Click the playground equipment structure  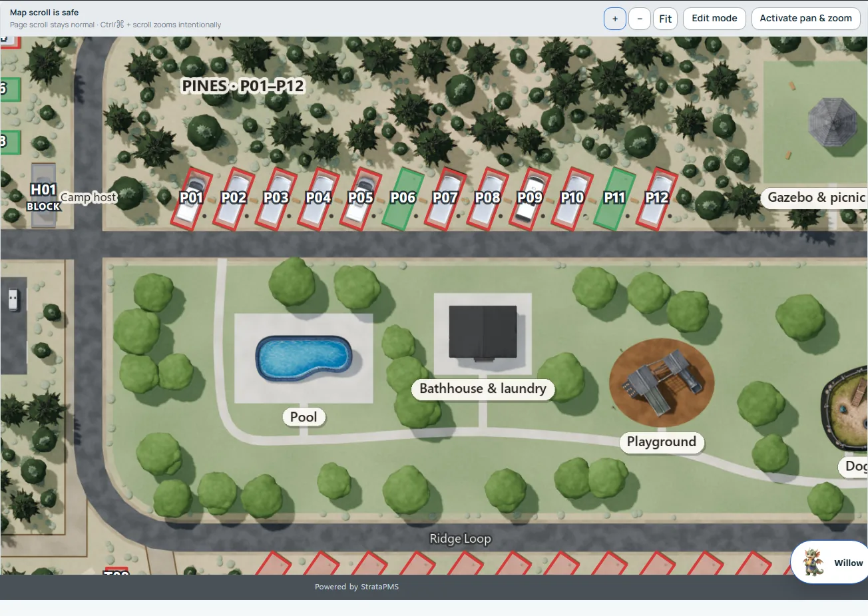tap(662, 382)
